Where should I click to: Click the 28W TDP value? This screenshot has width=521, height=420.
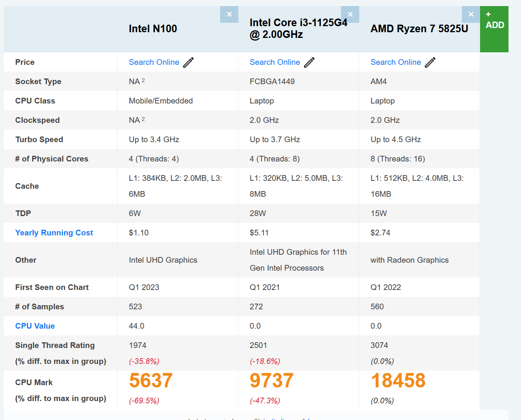258,213
